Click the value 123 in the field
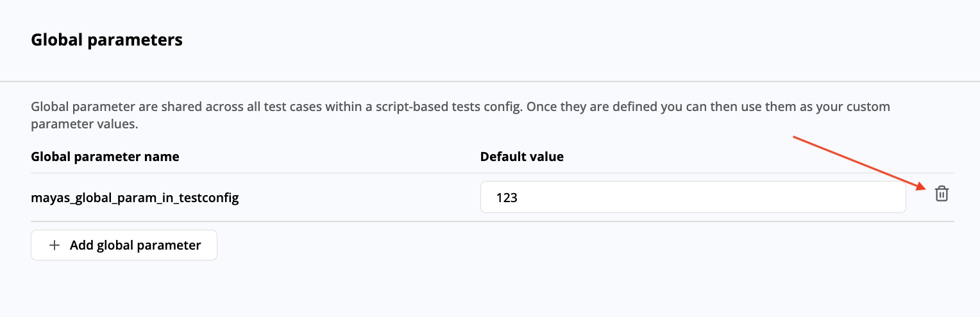The width and height of the screenshot is (980, 317). [x=507, y=198]
